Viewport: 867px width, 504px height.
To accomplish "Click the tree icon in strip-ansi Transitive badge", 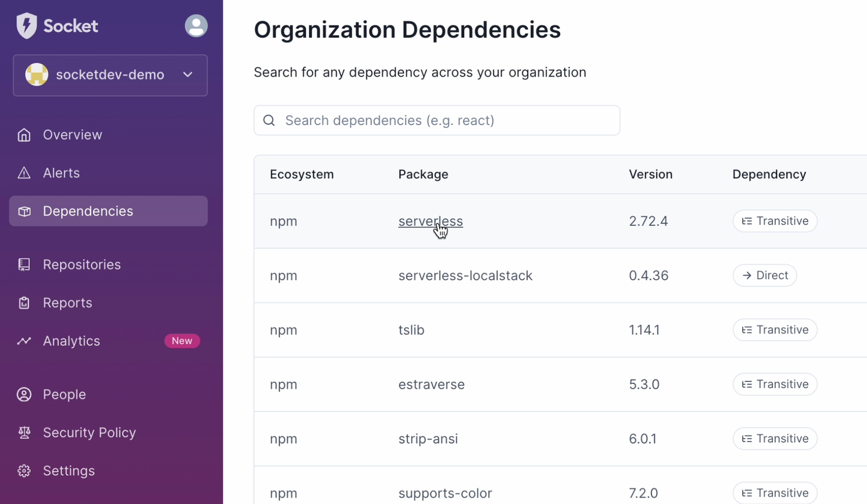I will 747,438.
